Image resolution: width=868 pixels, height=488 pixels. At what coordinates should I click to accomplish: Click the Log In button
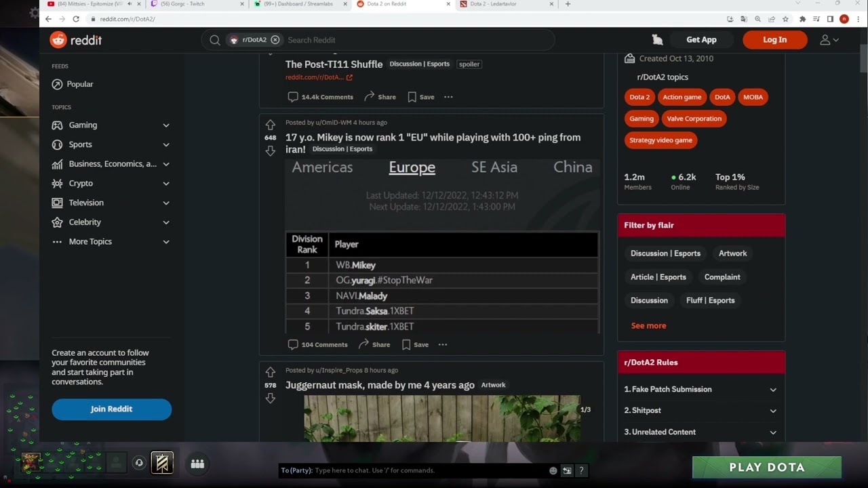[774, 40]
